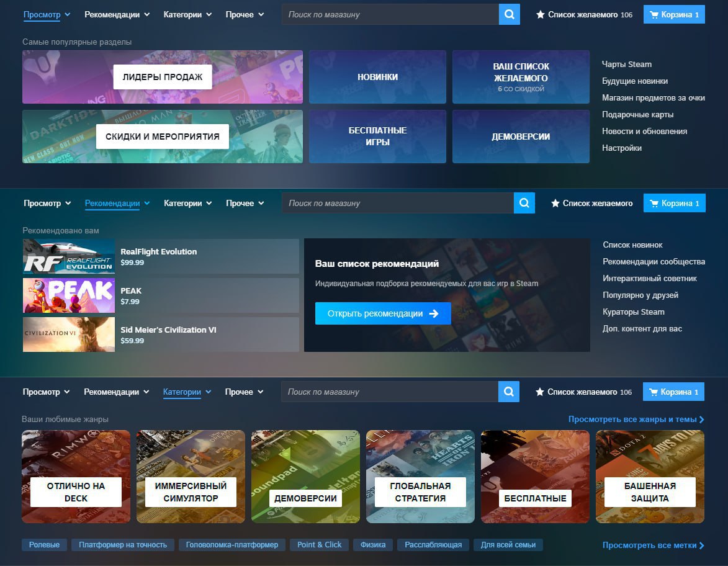
Task: Select the 'Расслабляющая' tag
Action: [433, 545]
